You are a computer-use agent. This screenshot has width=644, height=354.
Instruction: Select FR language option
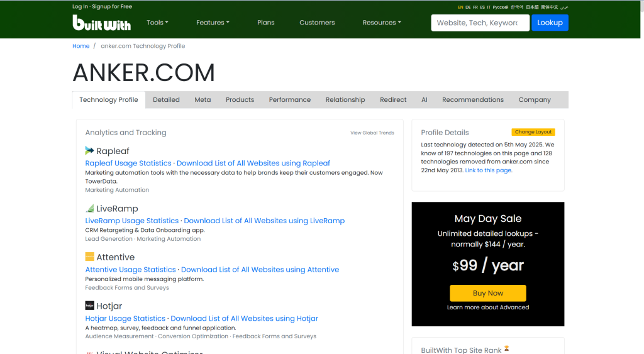(x=475, y=7)
